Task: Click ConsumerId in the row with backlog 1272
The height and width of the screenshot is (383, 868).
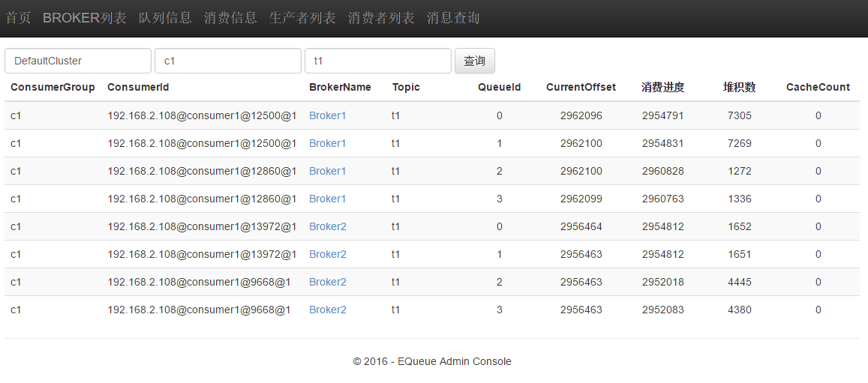Action: coord(202,171)
